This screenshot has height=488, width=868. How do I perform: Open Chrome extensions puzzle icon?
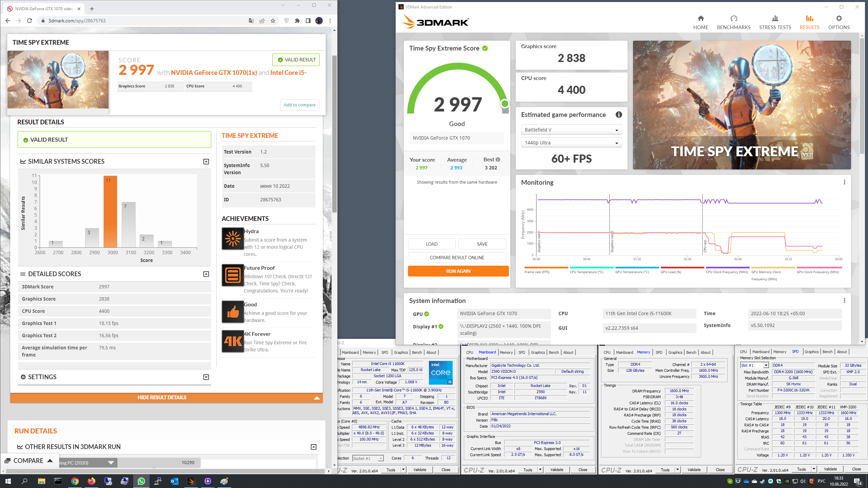[x=297, y=21]
